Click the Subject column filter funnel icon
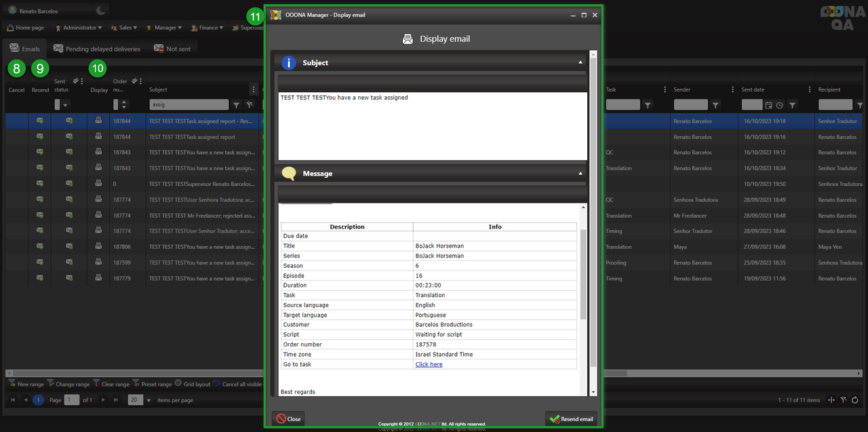This screenshot has height=432, width=868. pos(236,105)
